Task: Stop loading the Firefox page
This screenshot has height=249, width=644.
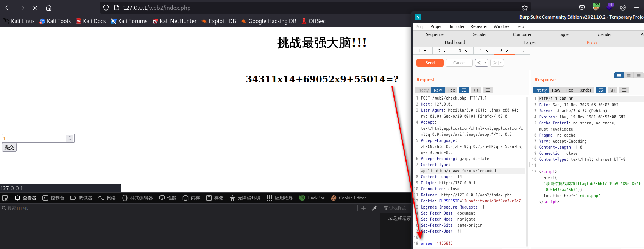Action: coord(35,8)
